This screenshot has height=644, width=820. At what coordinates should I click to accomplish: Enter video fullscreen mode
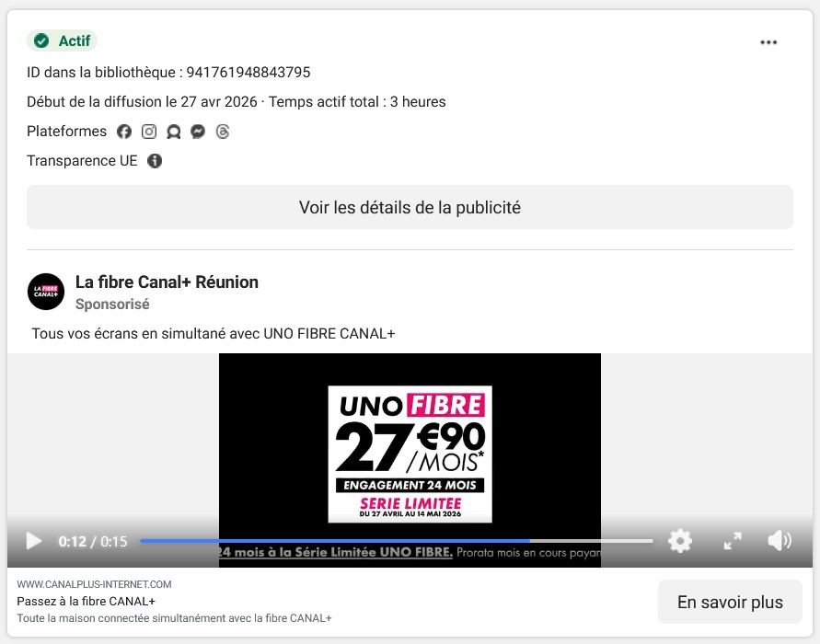pos(733,541)
